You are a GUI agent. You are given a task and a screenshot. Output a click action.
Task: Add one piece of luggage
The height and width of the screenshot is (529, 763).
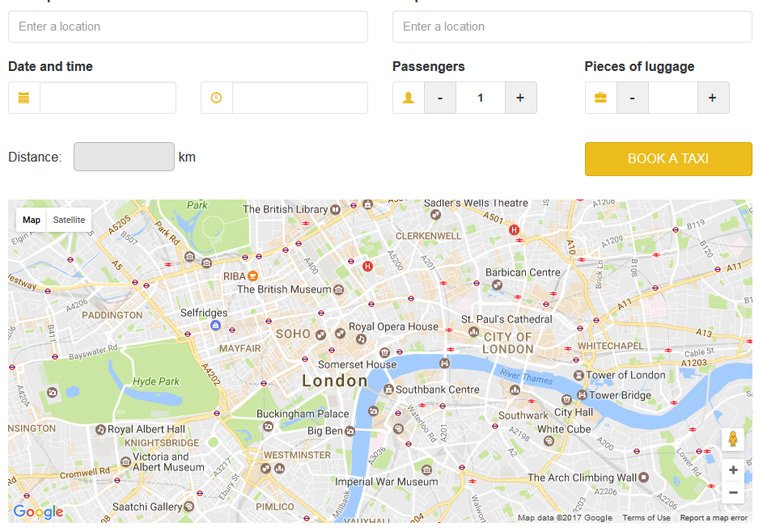712,98
